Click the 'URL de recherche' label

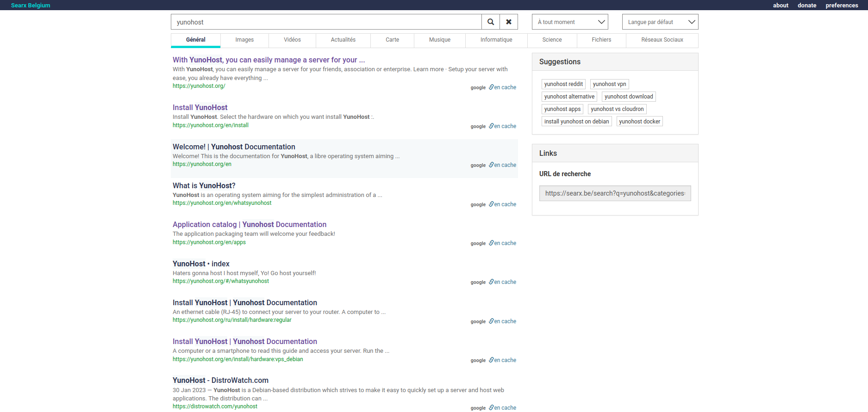565,174
